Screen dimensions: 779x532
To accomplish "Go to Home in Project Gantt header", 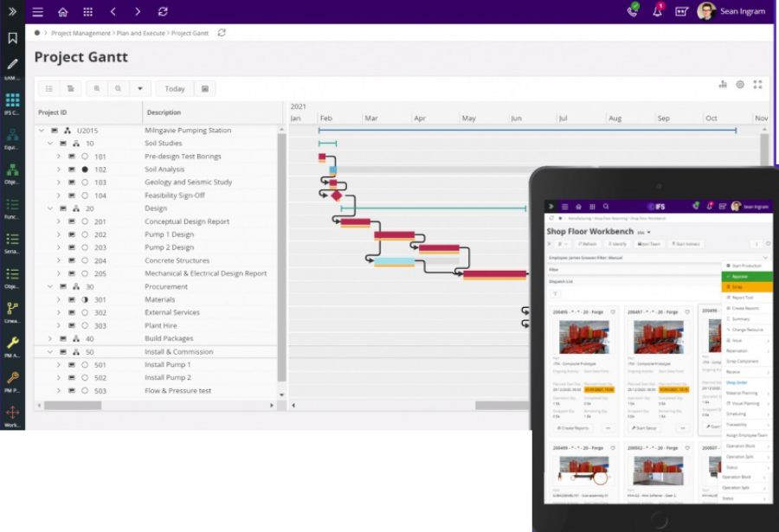I will click(x=62, y=12).
